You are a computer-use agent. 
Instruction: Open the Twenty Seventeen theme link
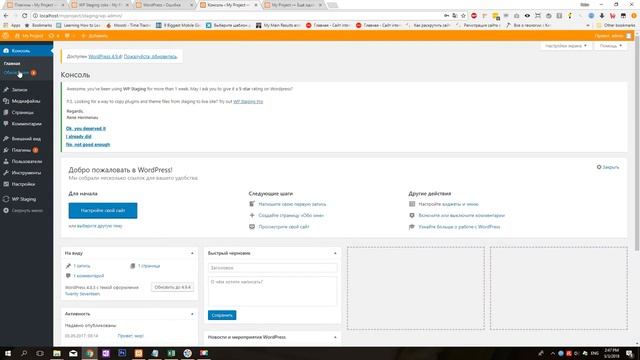click(x=82, y=294)
